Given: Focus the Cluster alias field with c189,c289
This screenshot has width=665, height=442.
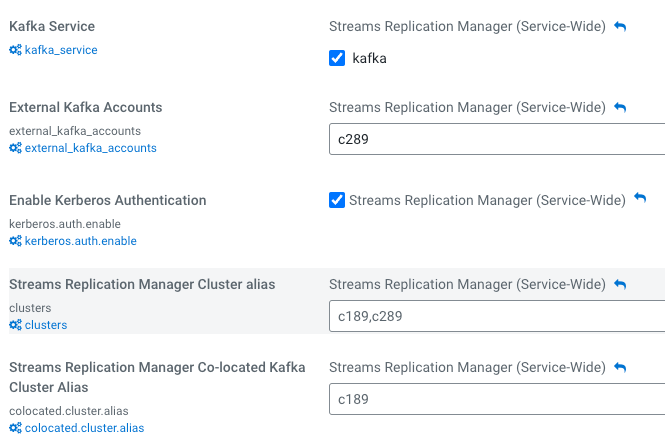Looking at the screenshot, I should [497, 316].
